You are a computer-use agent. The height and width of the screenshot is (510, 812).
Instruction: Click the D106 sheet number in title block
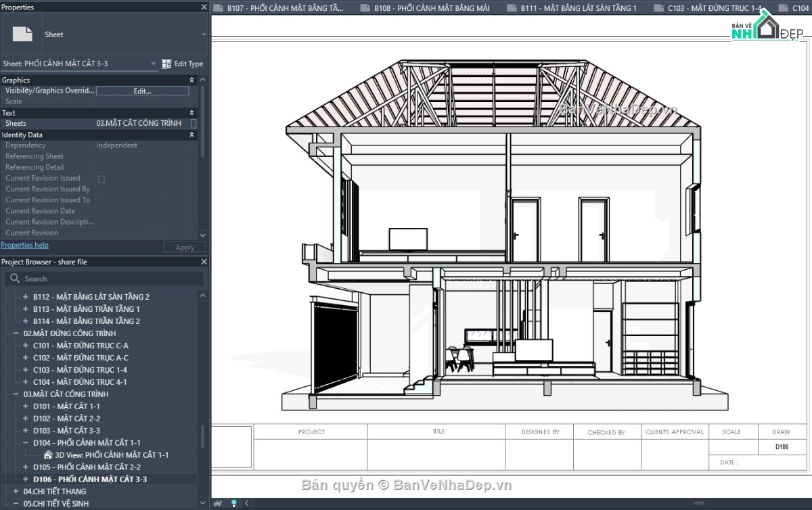point(782,447)
